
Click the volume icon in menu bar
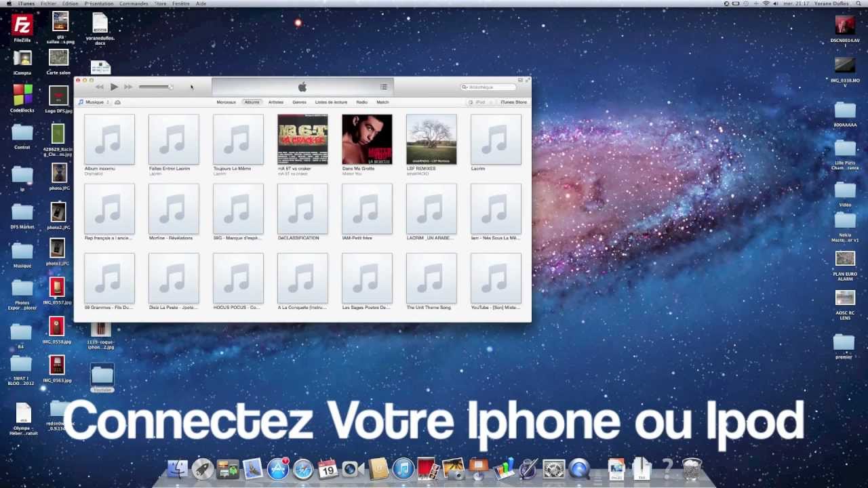pos(776,3)
